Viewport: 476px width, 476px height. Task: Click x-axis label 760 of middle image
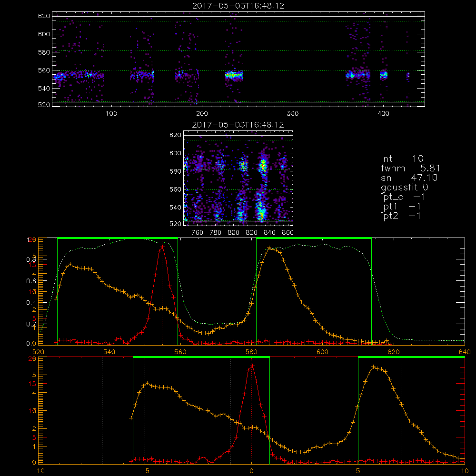click(198, 233)
